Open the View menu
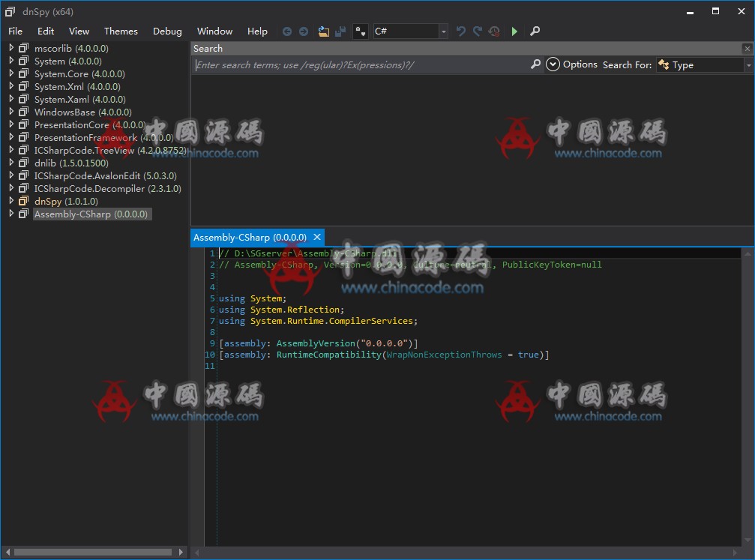 click(x=79, y=31)
